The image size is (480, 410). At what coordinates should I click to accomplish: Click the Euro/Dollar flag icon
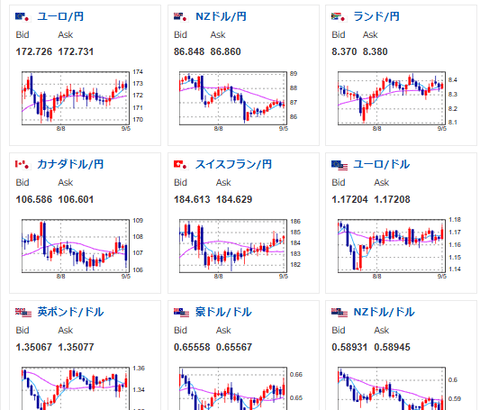(339, 165)
